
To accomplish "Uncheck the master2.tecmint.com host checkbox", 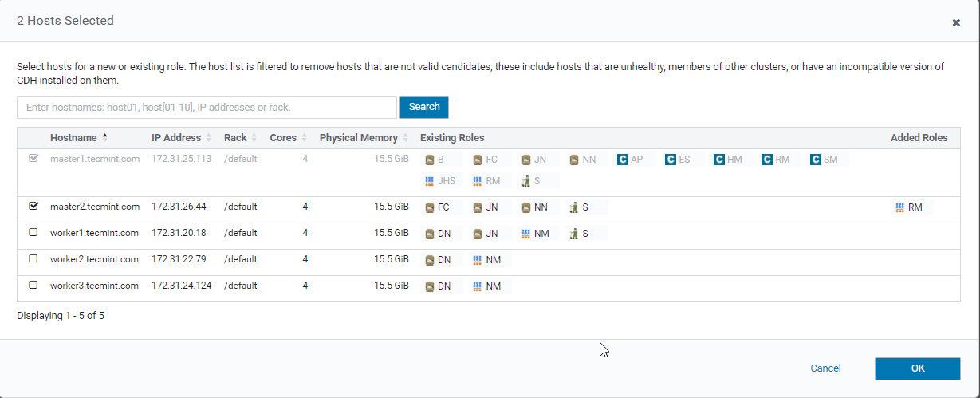I will (33, 206).
